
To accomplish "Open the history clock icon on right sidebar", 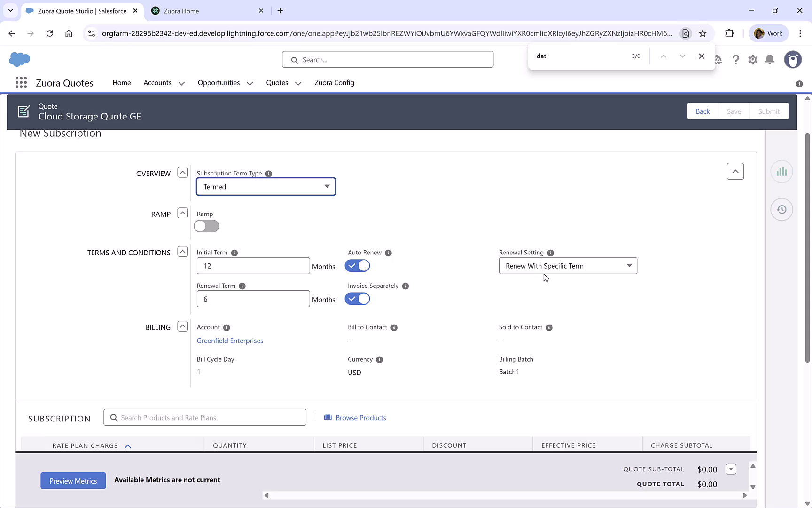I will click(781, 209).
